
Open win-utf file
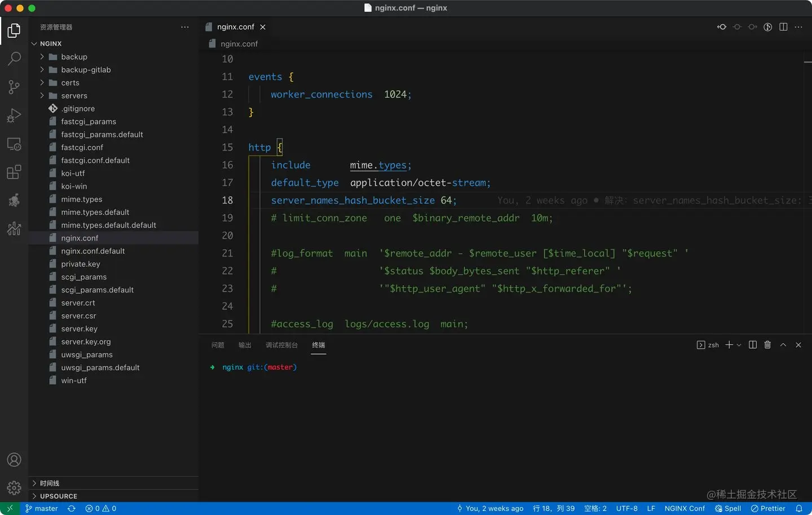(113, 381)
